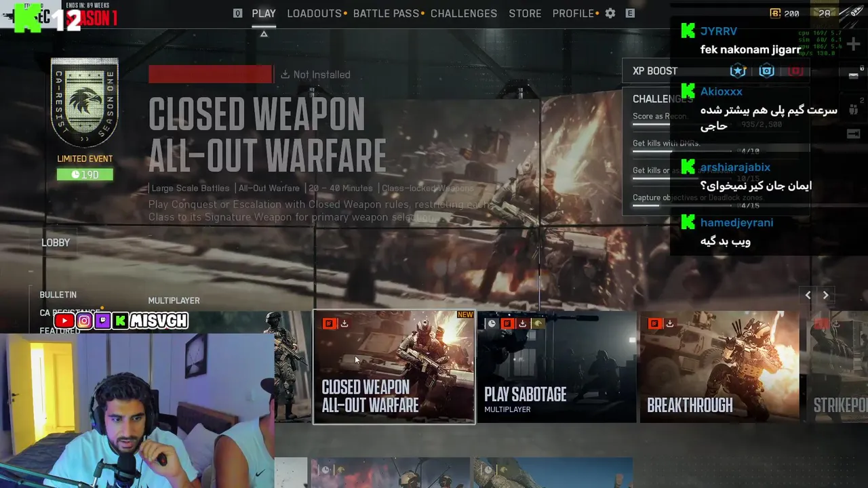
Task: Select the middle blue XP boost icon
Action: tap(766, 70)
